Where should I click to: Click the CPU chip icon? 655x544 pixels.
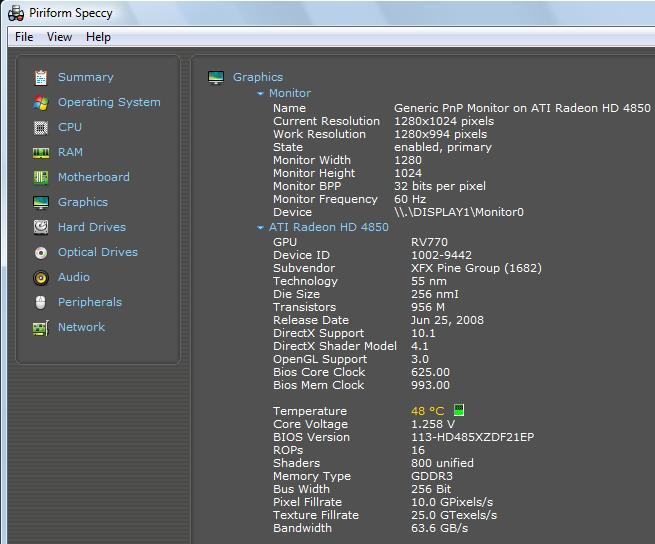coord(41,127)
